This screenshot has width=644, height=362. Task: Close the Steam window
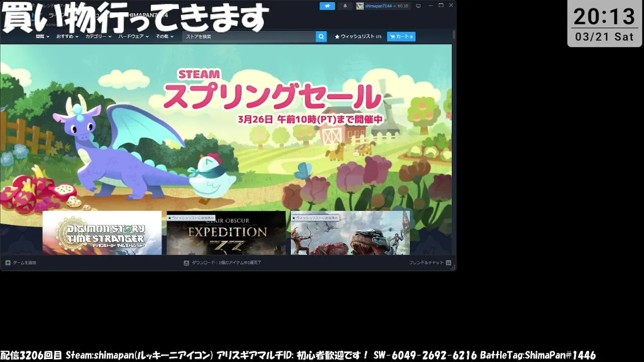coord(451,6)
